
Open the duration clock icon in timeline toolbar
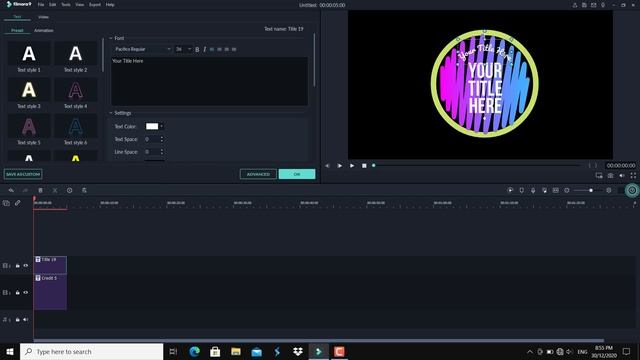pos(69,190)
